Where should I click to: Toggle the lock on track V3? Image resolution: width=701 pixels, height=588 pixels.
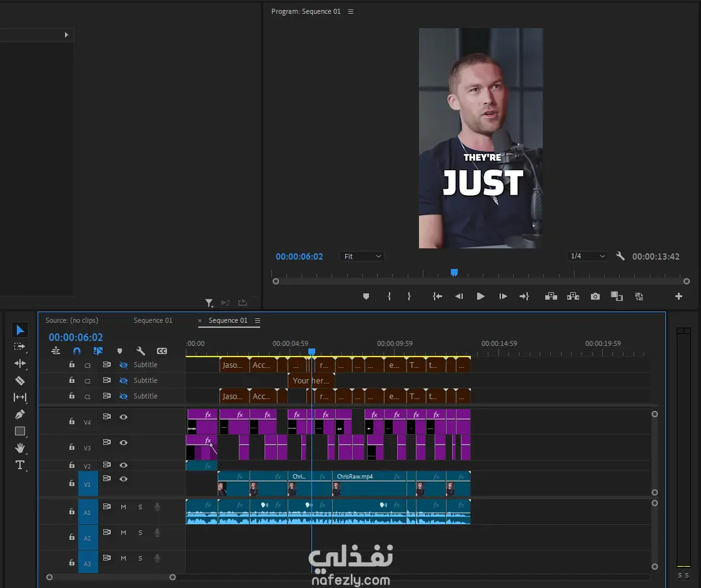(72, 447)
